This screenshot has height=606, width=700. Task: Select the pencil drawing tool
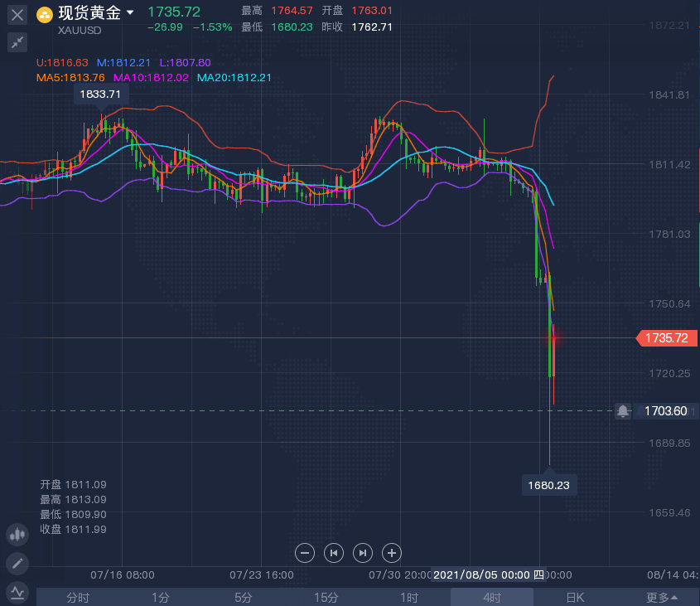click(17, 564)
